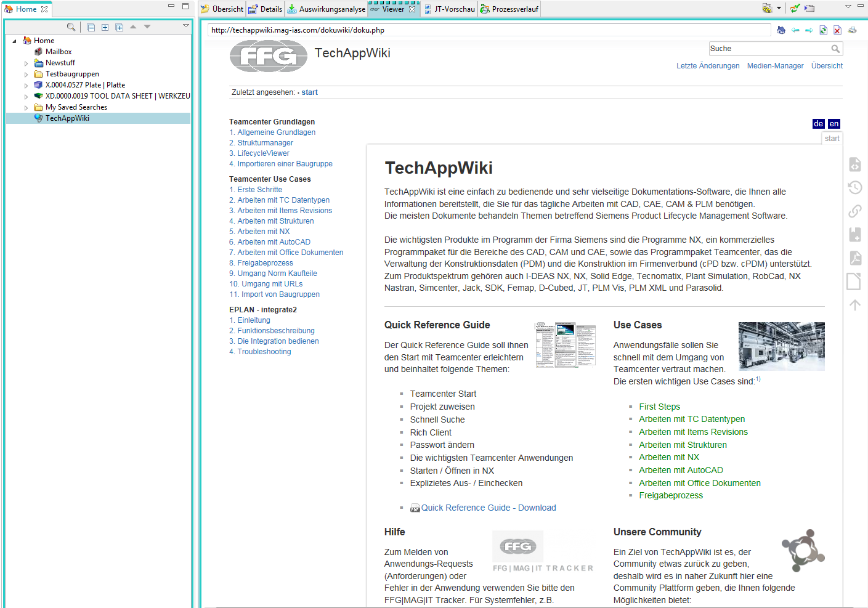
Task: Open the Home panel view menu dropdown
Action: [185, 26]
